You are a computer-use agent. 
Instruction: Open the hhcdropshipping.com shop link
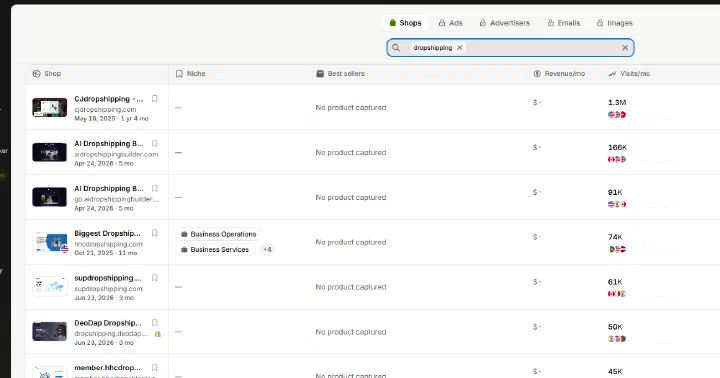pos(108,244)
